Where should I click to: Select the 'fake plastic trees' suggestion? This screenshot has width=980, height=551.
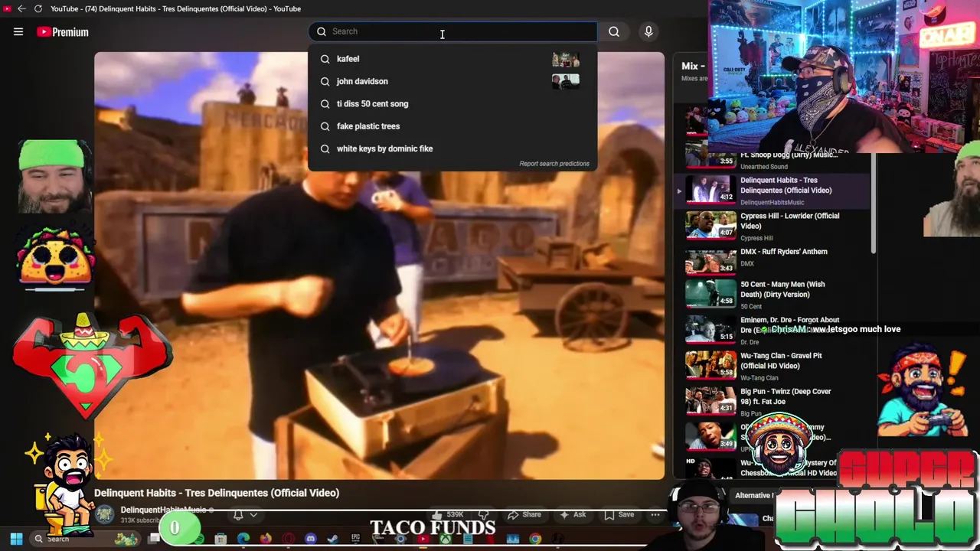pos(453,126)
